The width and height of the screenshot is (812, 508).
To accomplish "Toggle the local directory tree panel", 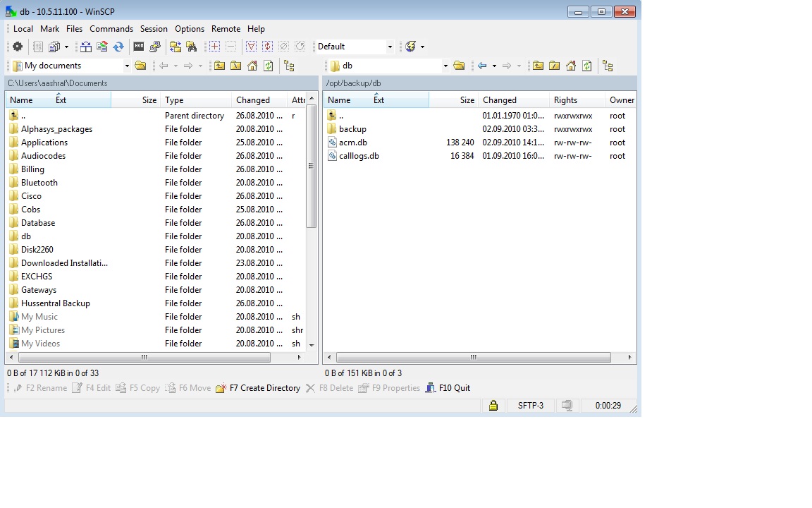I will click(289, 66).
